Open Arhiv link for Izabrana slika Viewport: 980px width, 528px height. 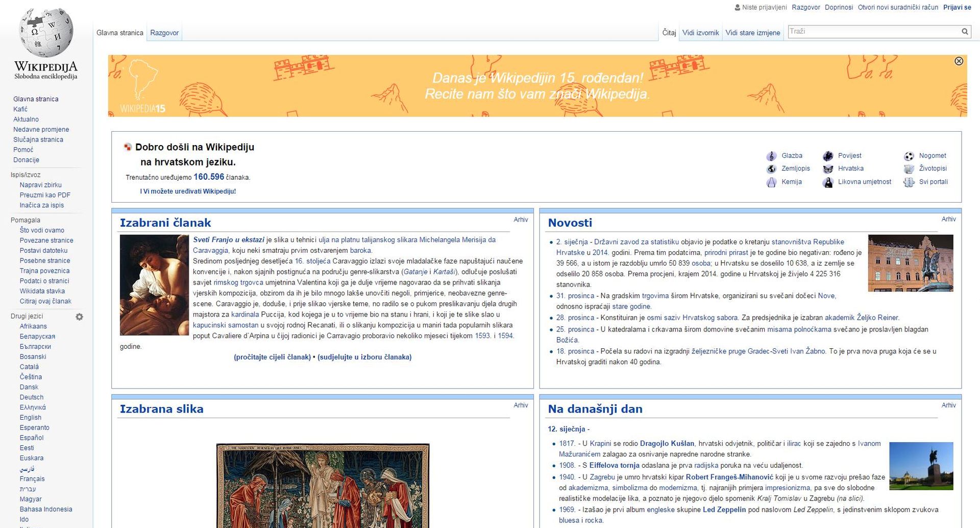pos(521,405)
